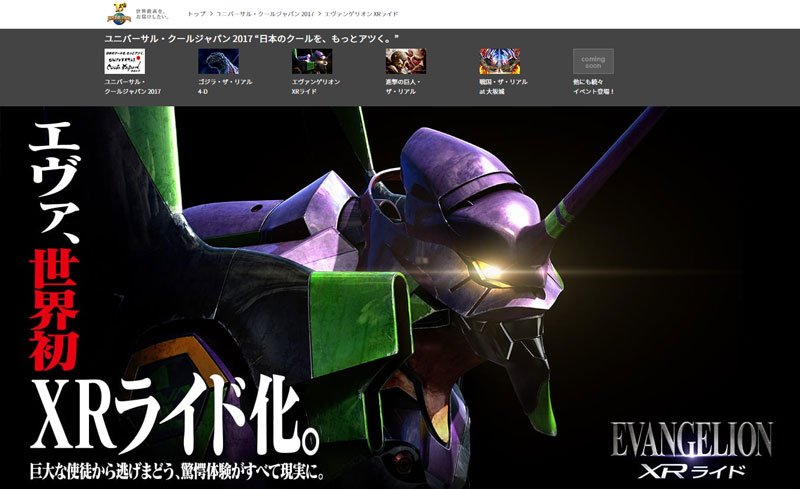Click the エヴァンゲリオン XRライド breadcrumb item

[x=361, y=14]
